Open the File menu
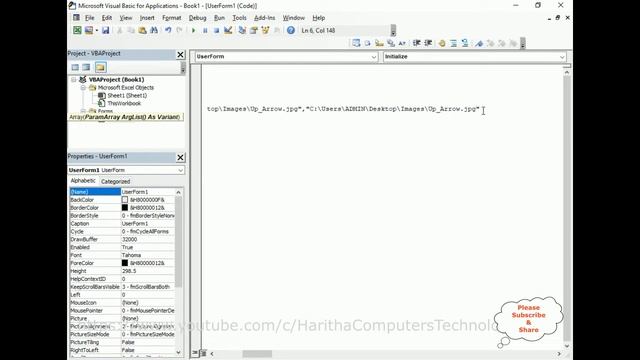 tap(89, 18)
